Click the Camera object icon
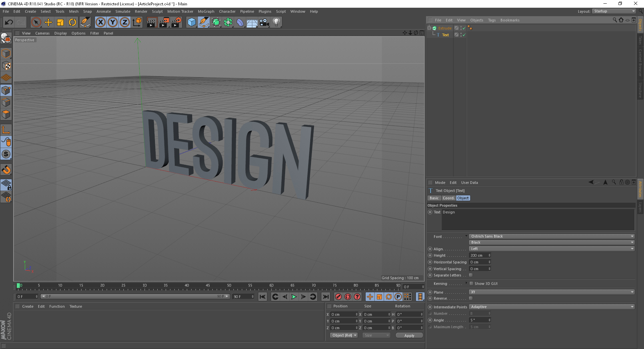 (264, 22)
